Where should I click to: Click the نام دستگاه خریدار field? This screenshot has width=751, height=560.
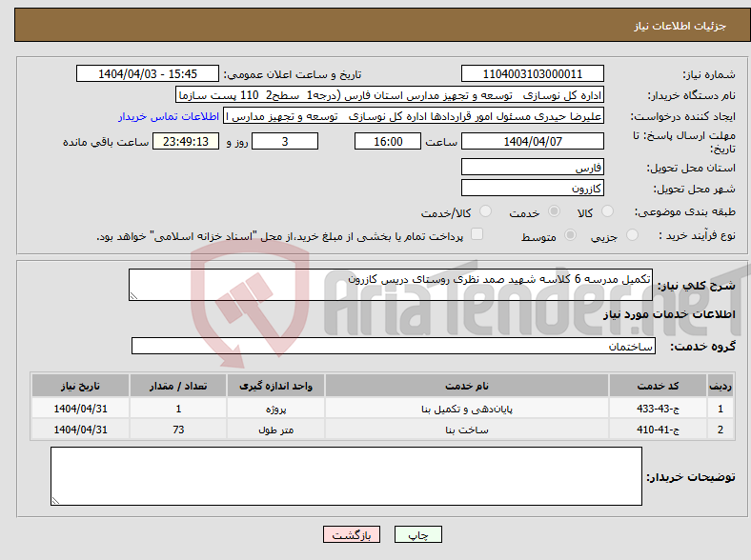pyautogui.click(x=390, y=95)
